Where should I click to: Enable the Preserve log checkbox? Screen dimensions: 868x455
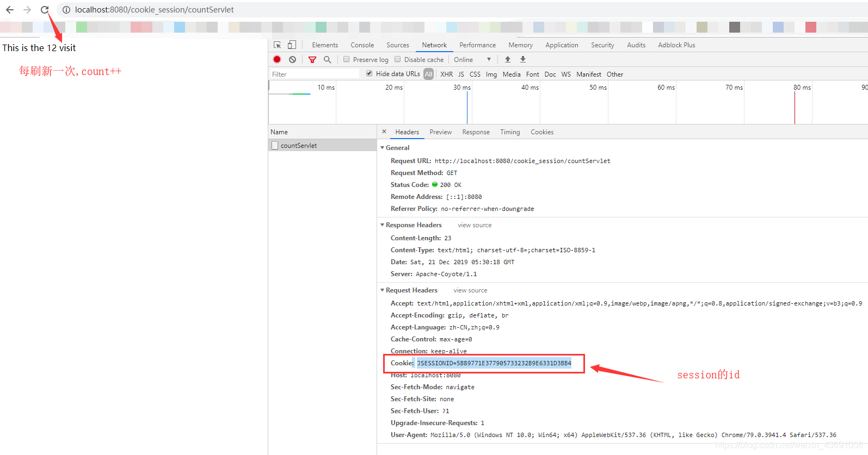[x=346, y=59]
